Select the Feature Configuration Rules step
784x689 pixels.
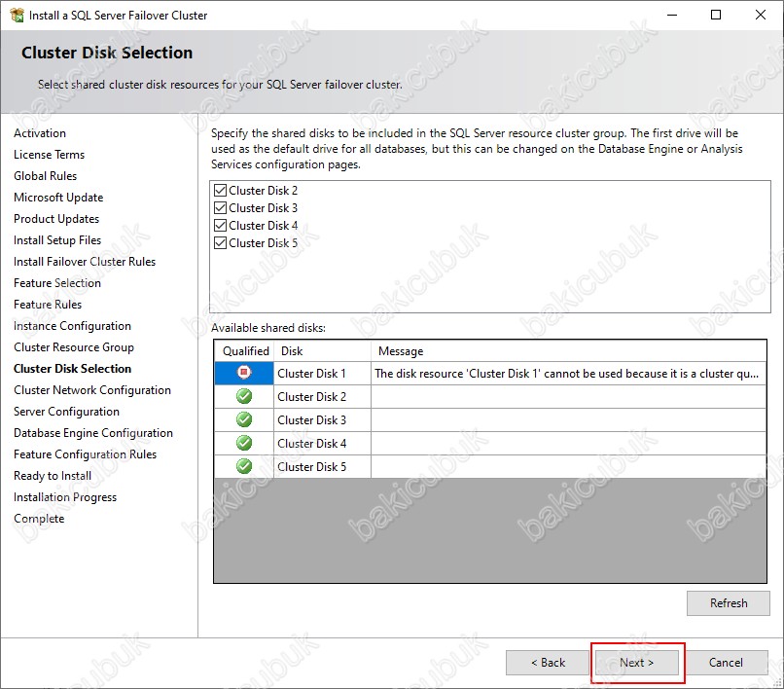(x=85, y=454)
